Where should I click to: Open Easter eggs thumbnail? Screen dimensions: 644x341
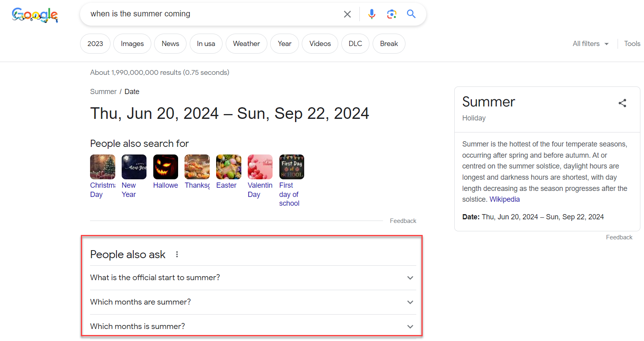[229, 167]
